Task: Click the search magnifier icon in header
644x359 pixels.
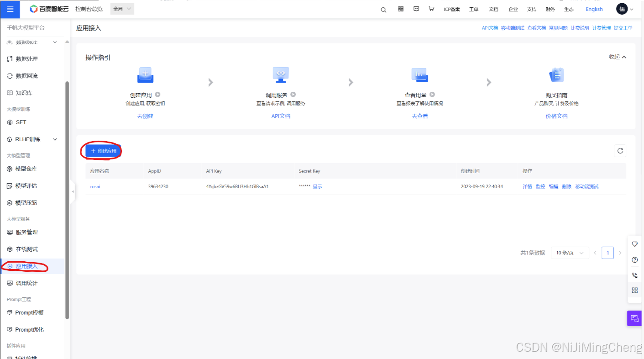Action: (x=383, y=10)
